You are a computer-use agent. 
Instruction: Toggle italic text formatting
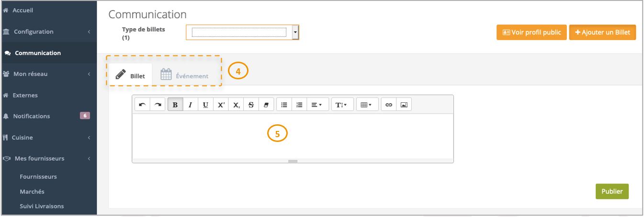pos(190,105)
